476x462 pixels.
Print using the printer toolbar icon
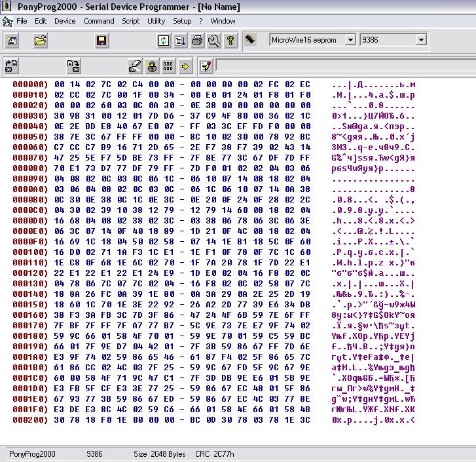[x=197, y=41]
